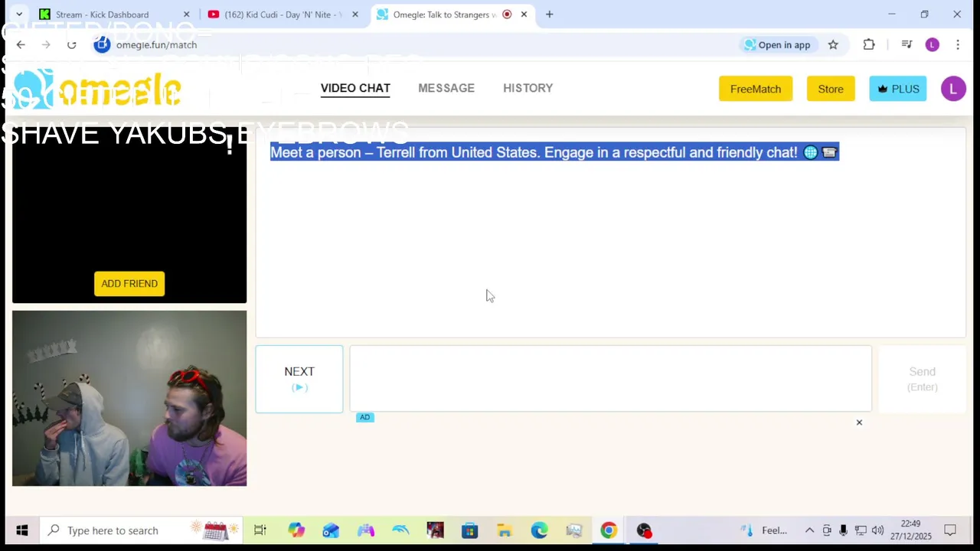Click the 'Meet a person – Terrell' message
Viewport: 980px width, 551px height.
click(554, 152)
